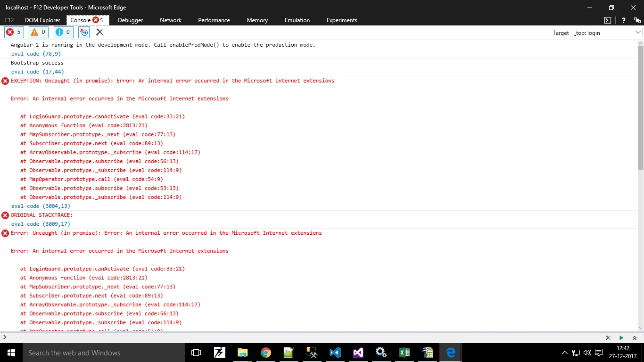Open Excel from the taskbar
Screen dimensions: 644x362
click(404, 353)
